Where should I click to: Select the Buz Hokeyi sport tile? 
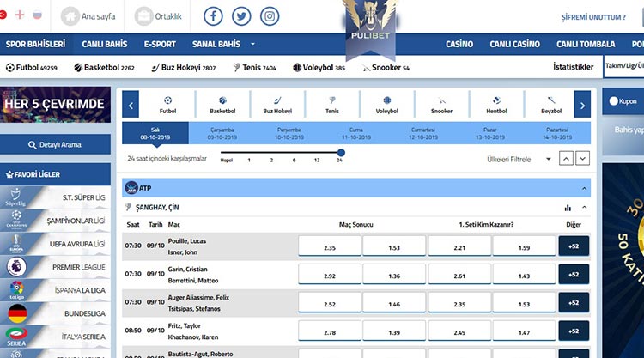277,105
